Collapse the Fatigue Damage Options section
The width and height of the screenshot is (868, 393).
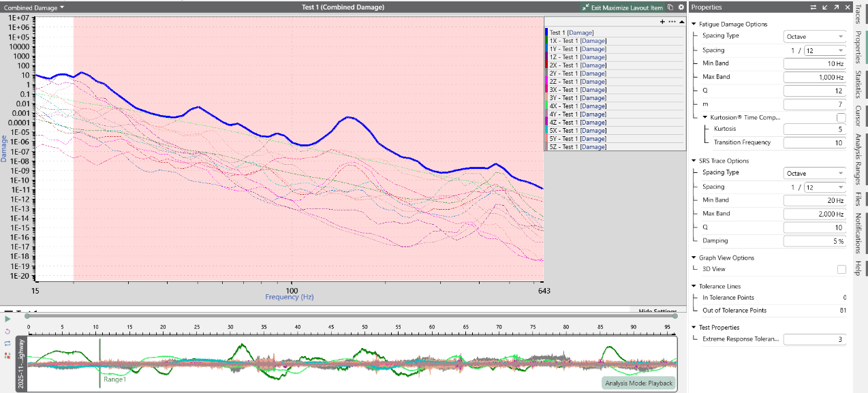tap(694, 25)
